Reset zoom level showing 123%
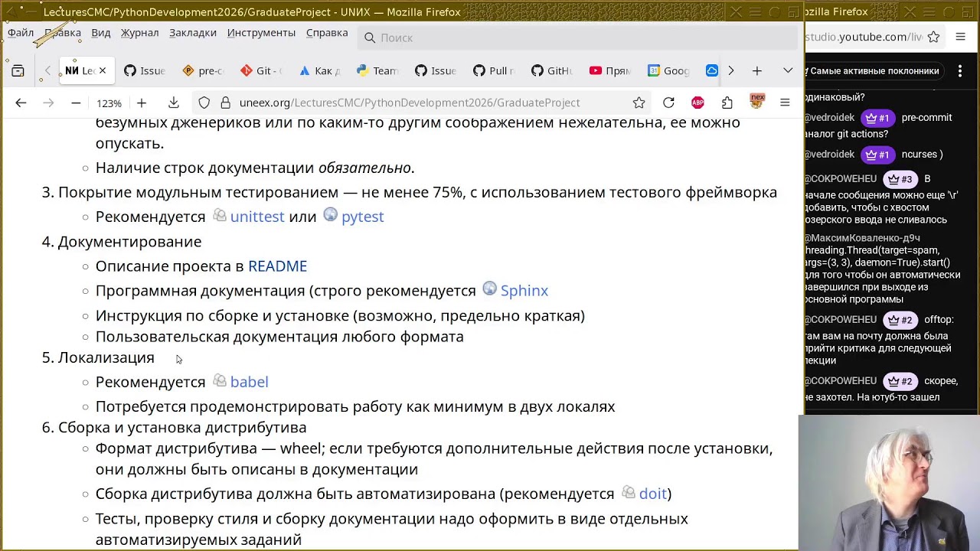This screenshot has height=551, width=980. 109,103
